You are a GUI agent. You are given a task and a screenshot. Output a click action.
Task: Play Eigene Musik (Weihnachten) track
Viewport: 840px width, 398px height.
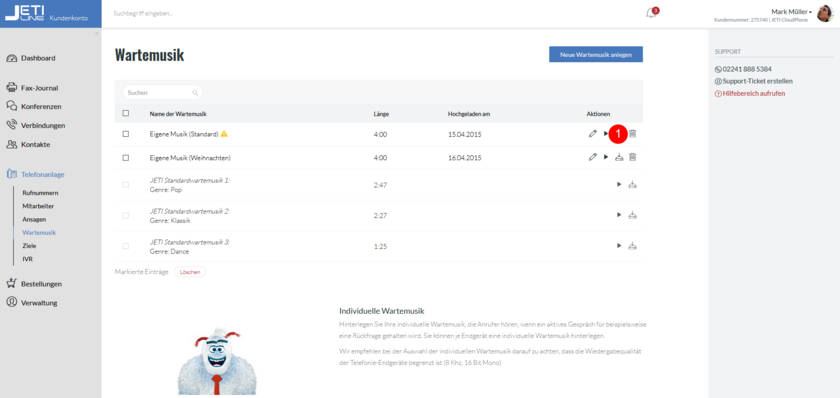point(606,157)
